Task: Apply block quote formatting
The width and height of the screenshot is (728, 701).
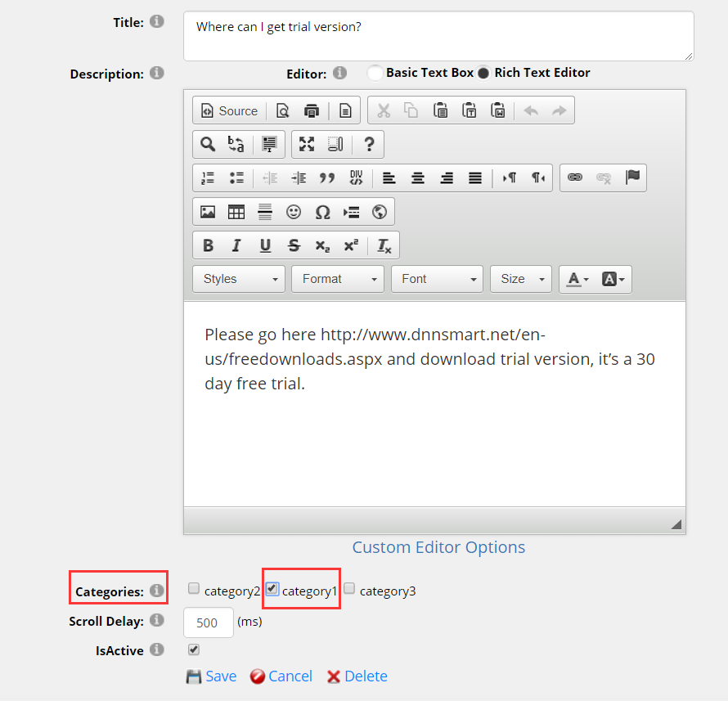Action: (x=327, y=177)
